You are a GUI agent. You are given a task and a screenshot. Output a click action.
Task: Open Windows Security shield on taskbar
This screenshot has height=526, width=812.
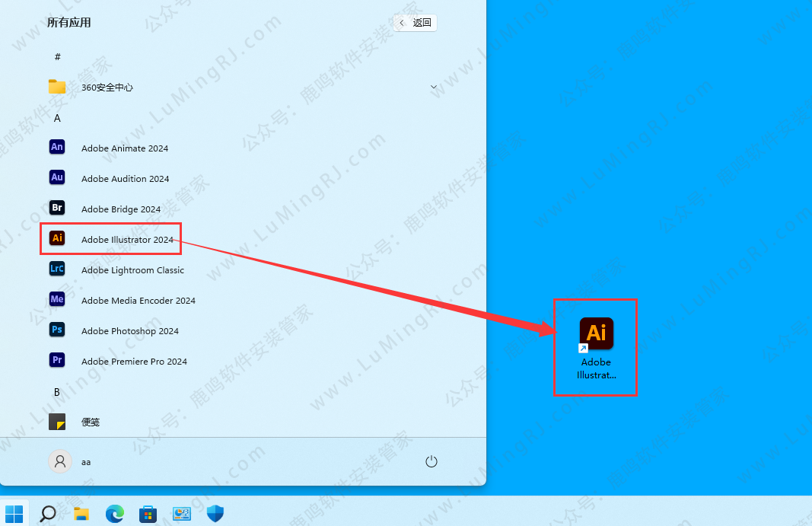[215, 514]
